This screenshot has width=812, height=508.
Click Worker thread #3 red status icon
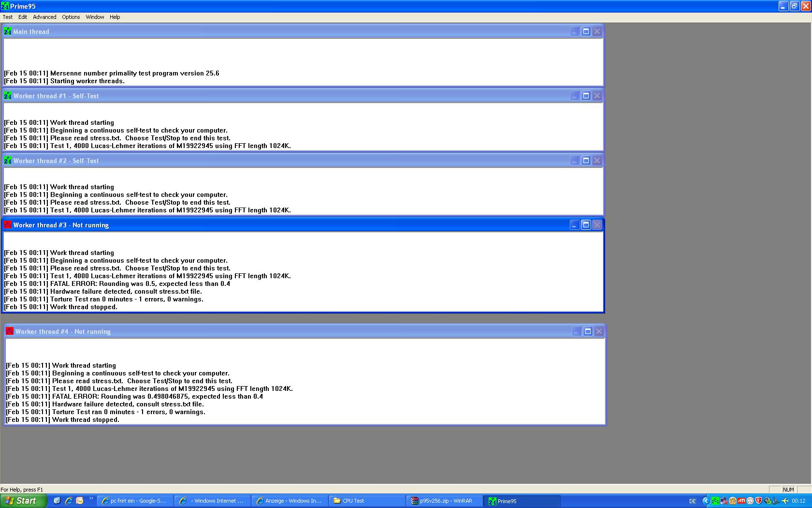pos(8,225)
